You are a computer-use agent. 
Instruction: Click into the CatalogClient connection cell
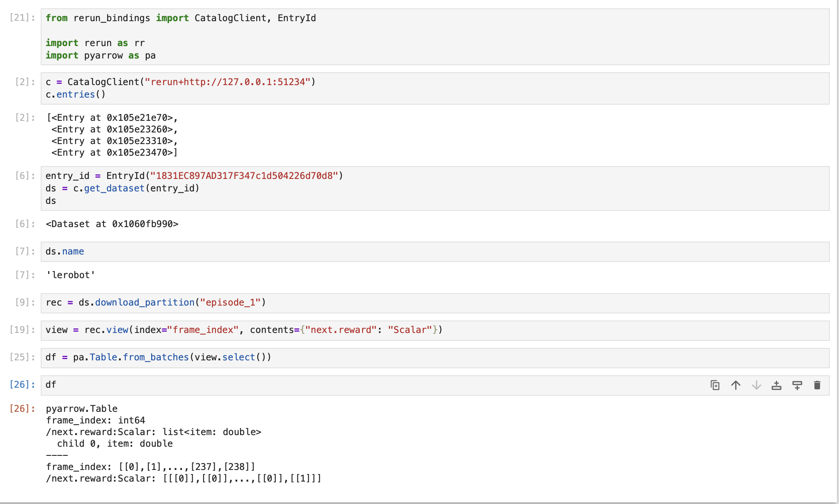[435, 88]
